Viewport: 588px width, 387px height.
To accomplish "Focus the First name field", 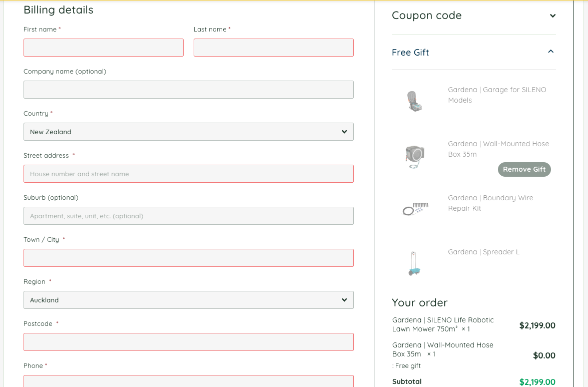I will click(x=103, y=48).
